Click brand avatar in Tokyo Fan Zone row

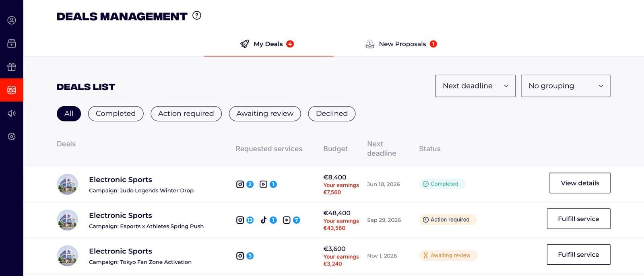(68, 256)
